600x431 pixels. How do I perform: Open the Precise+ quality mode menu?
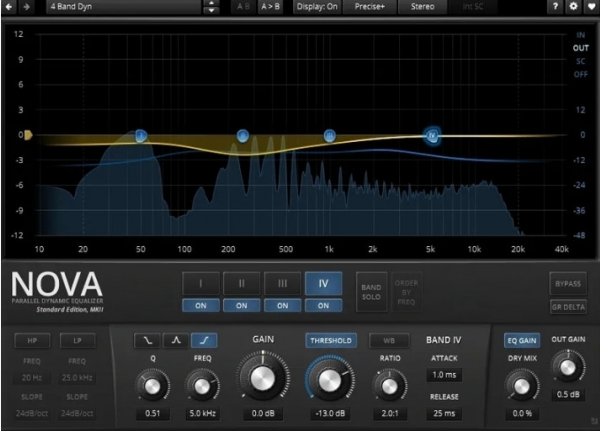point(370,7)
